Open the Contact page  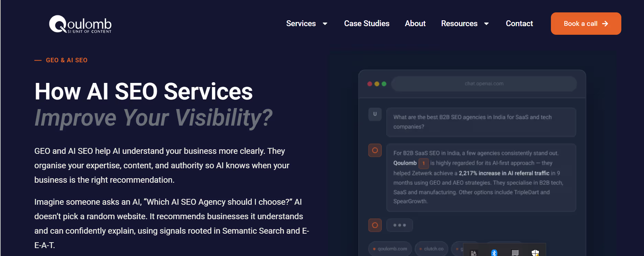[519, 23]
